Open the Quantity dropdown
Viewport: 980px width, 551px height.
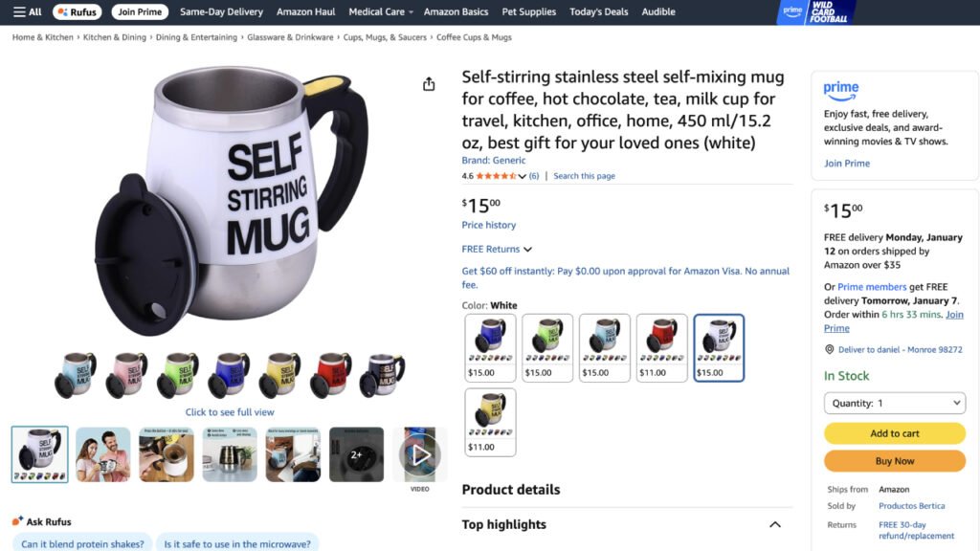895,404
